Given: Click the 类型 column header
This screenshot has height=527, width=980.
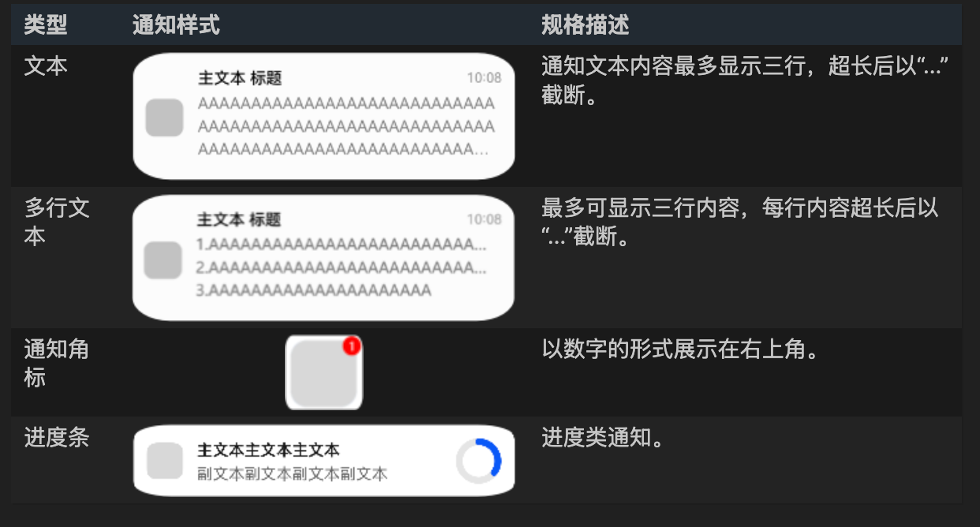Looking at the screenshot, I should coord(46,25).
